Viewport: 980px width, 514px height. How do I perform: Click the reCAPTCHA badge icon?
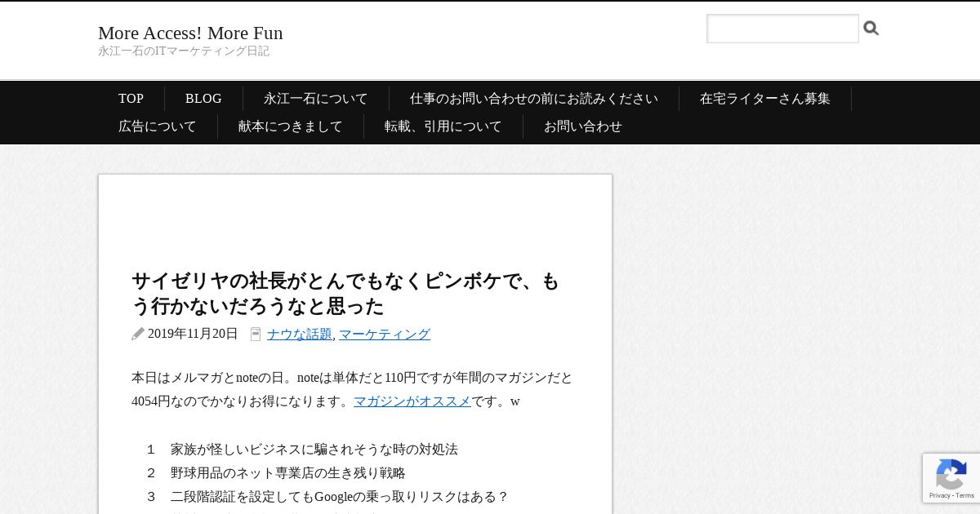[951, 474]
